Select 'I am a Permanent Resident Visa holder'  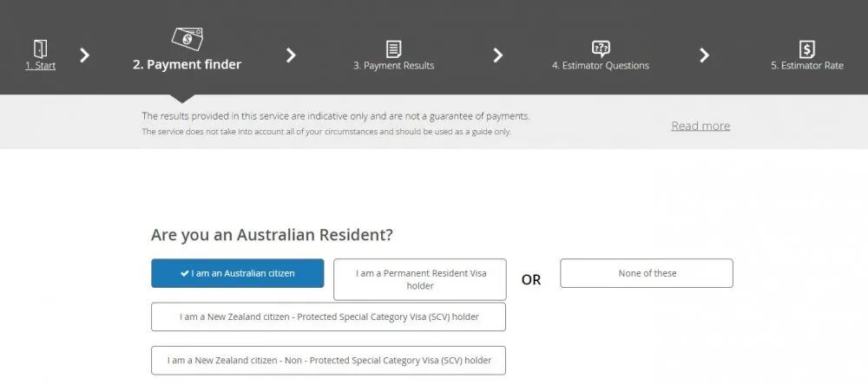click(420, 279)
